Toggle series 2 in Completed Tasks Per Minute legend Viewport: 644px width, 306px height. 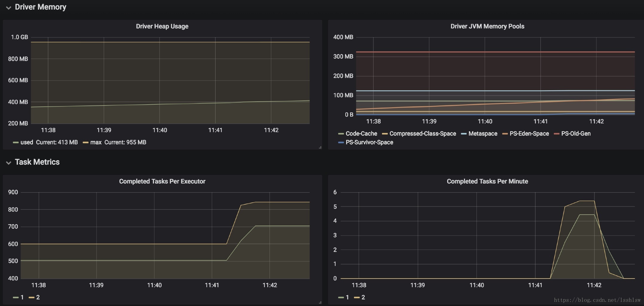(x=363, y=297)
